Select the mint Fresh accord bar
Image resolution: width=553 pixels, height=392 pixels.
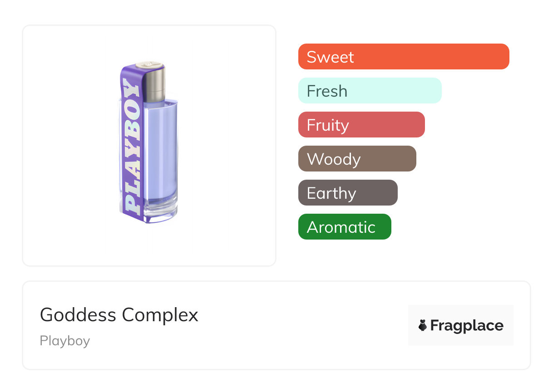[x=370, y=91]
